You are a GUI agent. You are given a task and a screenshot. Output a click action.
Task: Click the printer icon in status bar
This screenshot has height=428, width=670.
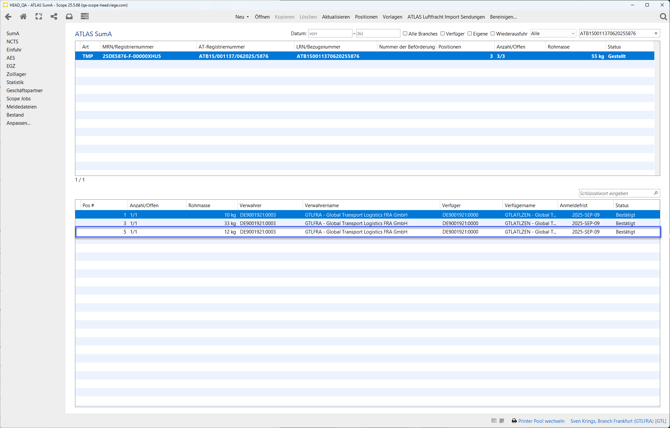tap(514, 421)
